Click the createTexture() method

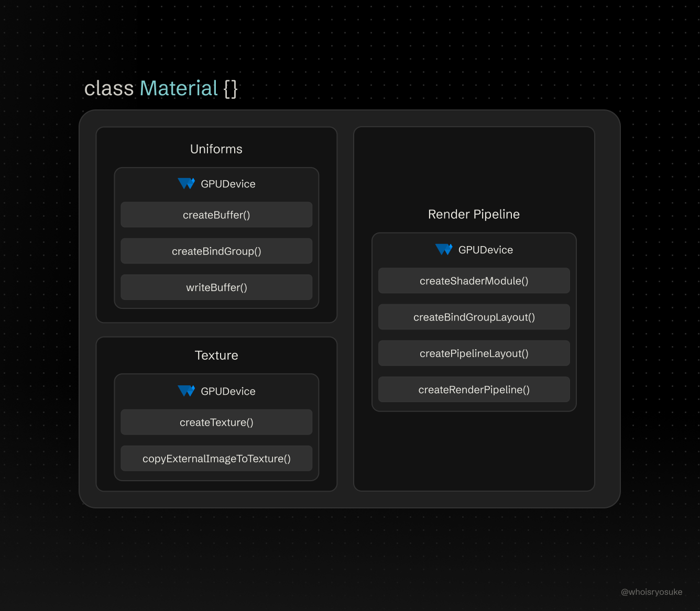(x=216, y=422)
